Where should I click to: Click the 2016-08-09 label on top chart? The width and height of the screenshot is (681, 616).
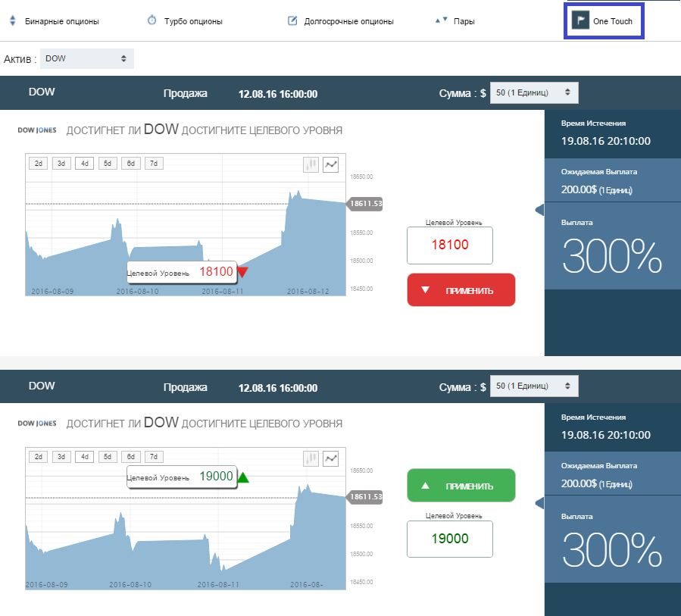tap(52, 291)
